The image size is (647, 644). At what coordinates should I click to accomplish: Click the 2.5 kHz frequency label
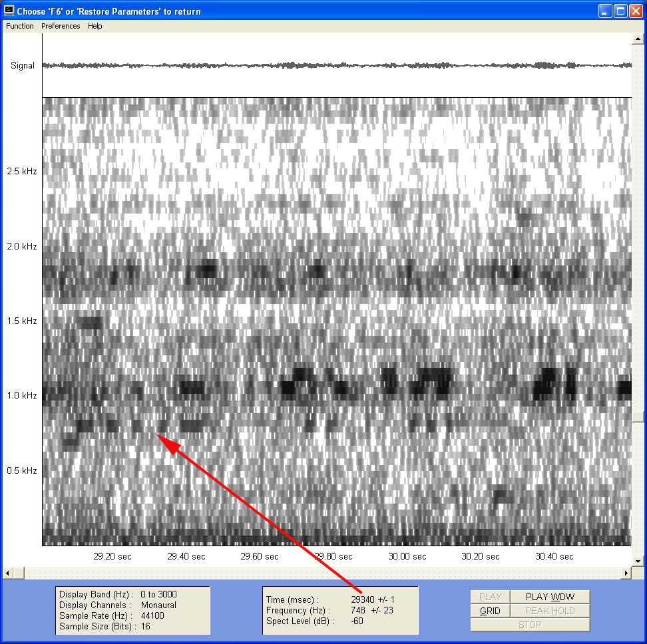point(22,171)
